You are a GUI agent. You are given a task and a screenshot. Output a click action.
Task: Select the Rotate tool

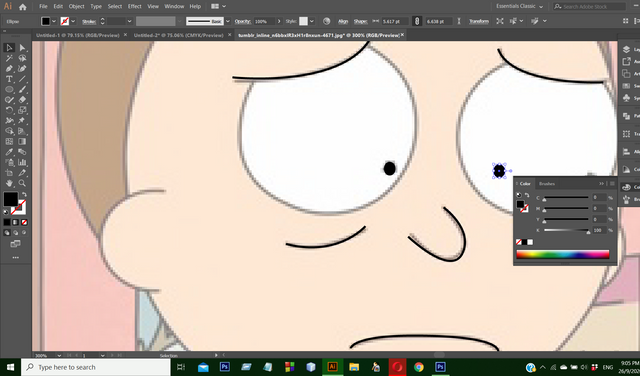(9, 110)
